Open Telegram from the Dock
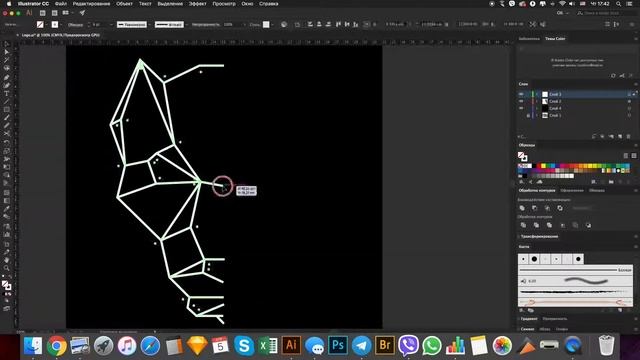640x360 pixels. (361, 345)
